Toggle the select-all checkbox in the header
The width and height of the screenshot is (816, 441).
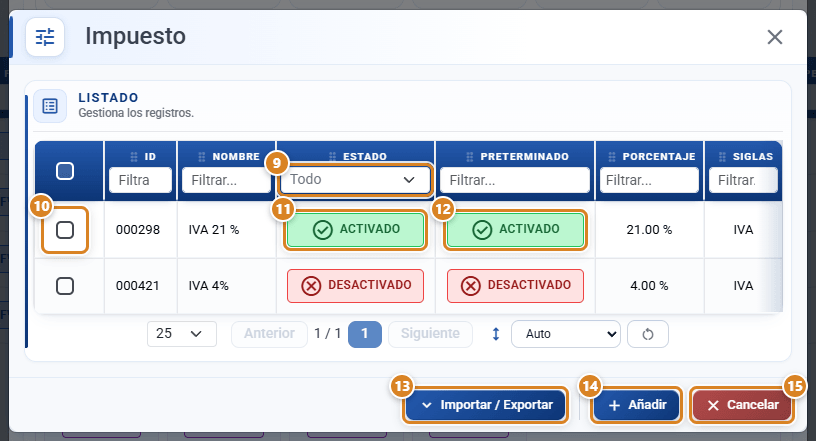click(x=65, y=171)
